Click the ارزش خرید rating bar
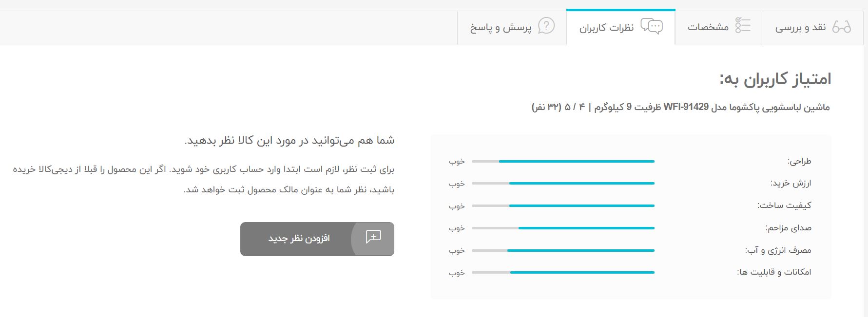Screen dimensions: 868x317 point(563,184)
